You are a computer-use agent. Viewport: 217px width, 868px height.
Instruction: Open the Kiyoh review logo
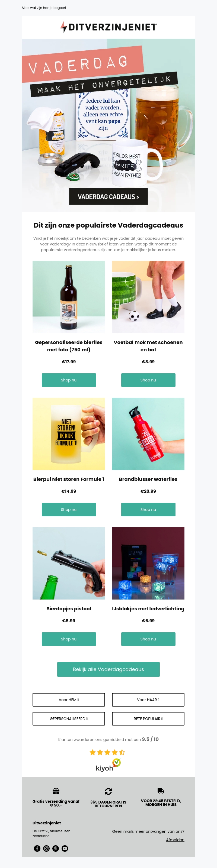(x=108, y=765)
